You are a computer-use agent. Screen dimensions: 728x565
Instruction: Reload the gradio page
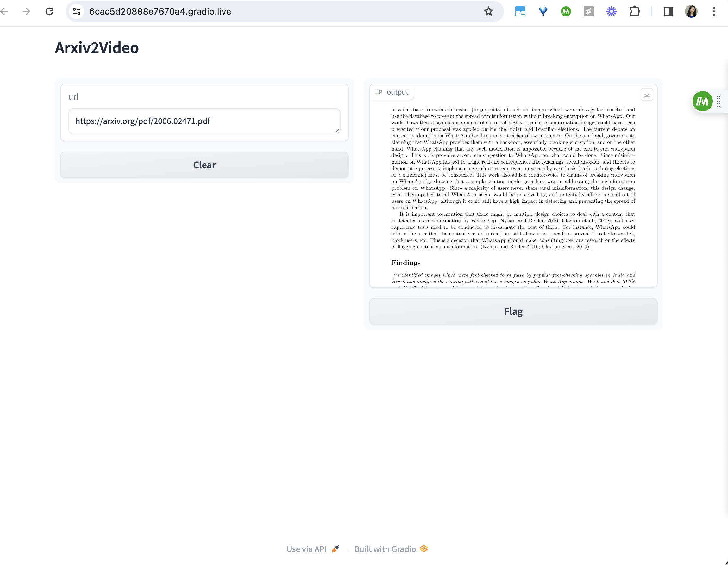point(49,12)
